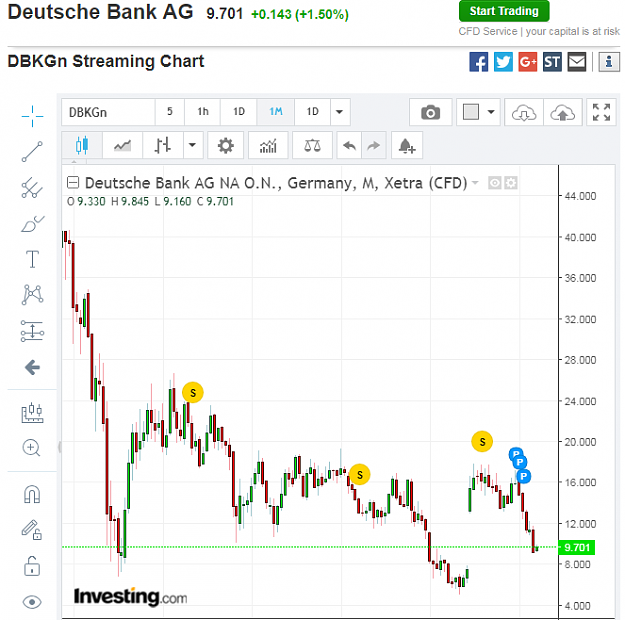Click the 1D button beside interval dropdown
Viewport: 625px width, 620px height.
(312, 112)
